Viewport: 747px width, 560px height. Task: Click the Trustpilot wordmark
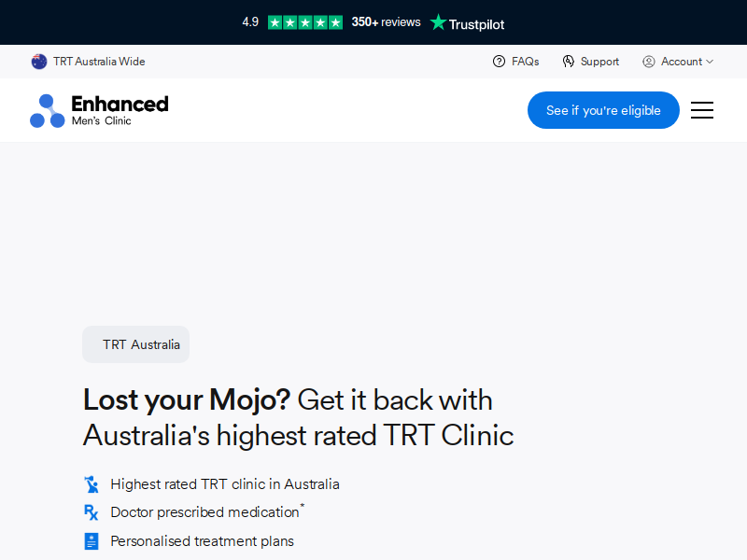tap(476, 24)
